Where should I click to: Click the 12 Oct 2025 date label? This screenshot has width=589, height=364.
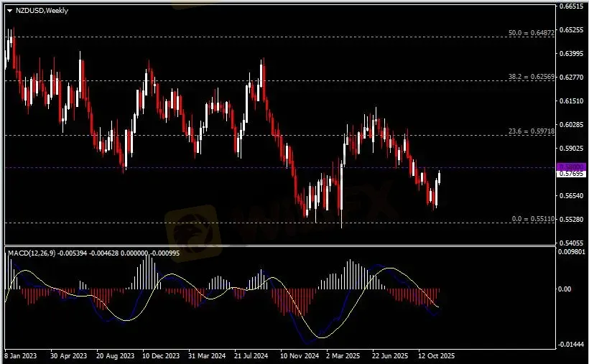(437, 355)
